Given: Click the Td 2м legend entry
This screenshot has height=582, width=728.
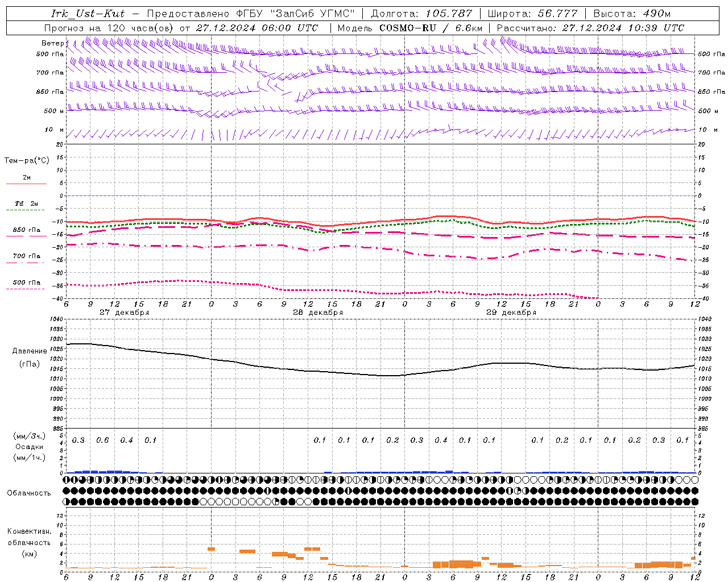Looking at the screenshot, I should 27,203.
